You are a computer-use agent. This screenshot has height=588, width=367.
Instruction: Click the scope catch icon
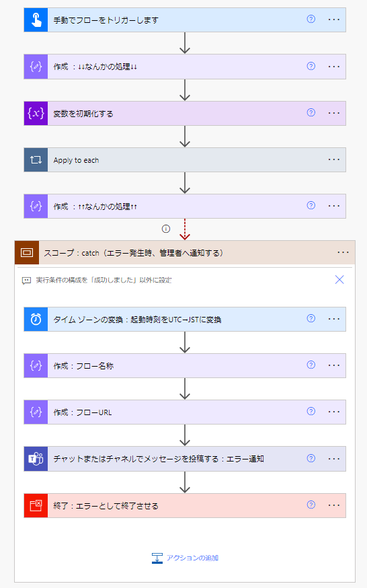pos(27,253)
